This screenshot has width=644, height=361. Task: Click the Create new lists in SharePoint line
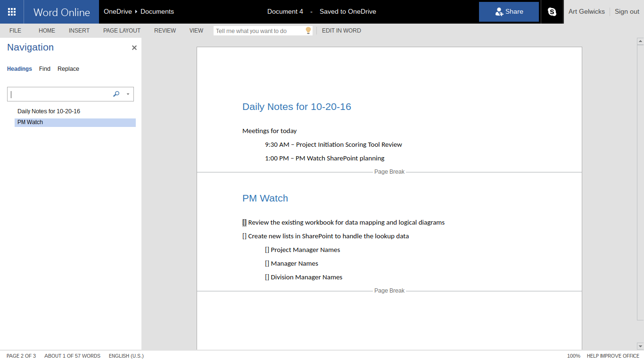[x=325, y=236]
